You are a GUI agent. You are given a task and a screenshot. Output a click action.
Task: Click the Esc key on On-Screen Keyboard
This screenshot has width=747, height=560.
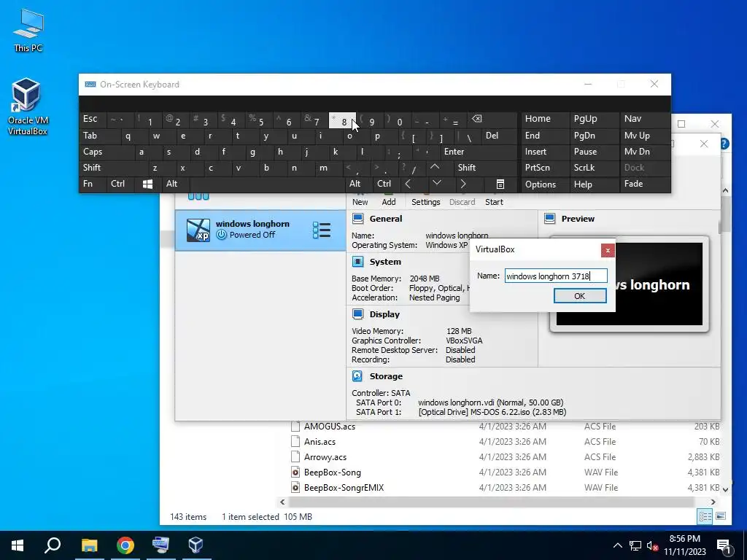coord(93,119)
